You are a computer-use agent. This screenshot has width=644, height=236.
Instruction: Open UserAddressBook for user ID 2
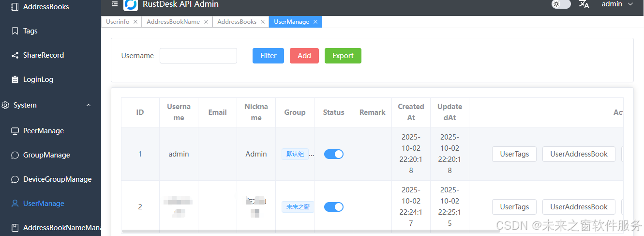click(x=579, y=207)
